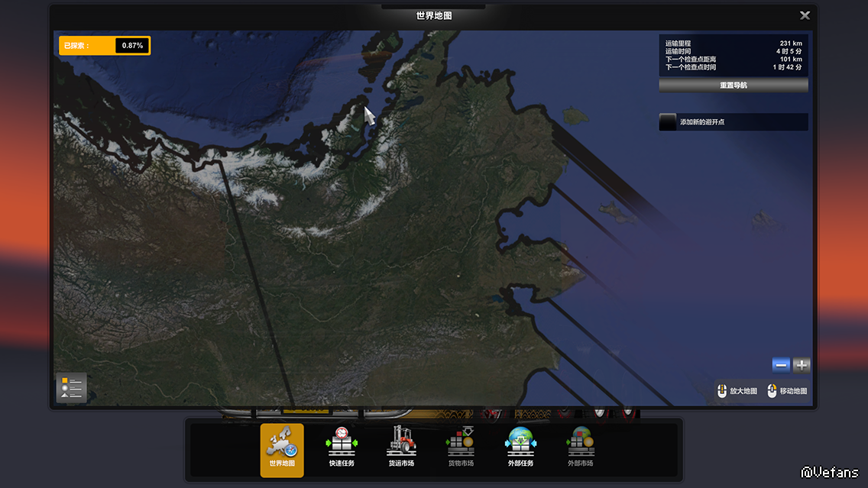The image size is (868, 488).
Task: Click the 下一个检查点距离 101 km row
Action: click(734, 60)
